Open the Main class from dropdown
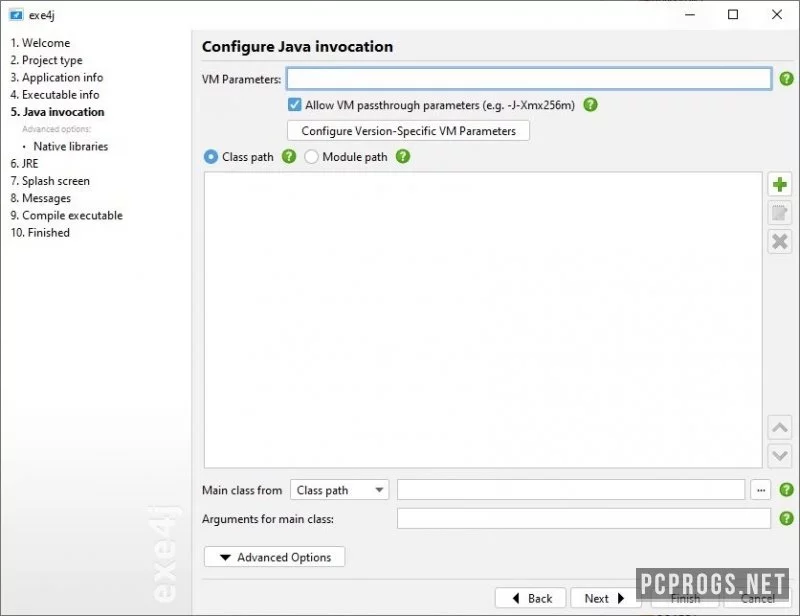800x616 pixels. [339, 490]
